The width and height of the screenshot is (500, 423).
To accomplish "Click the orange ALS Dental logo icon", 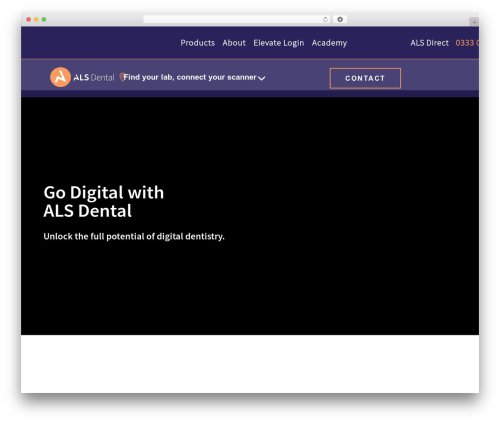I will click(60, 77).
